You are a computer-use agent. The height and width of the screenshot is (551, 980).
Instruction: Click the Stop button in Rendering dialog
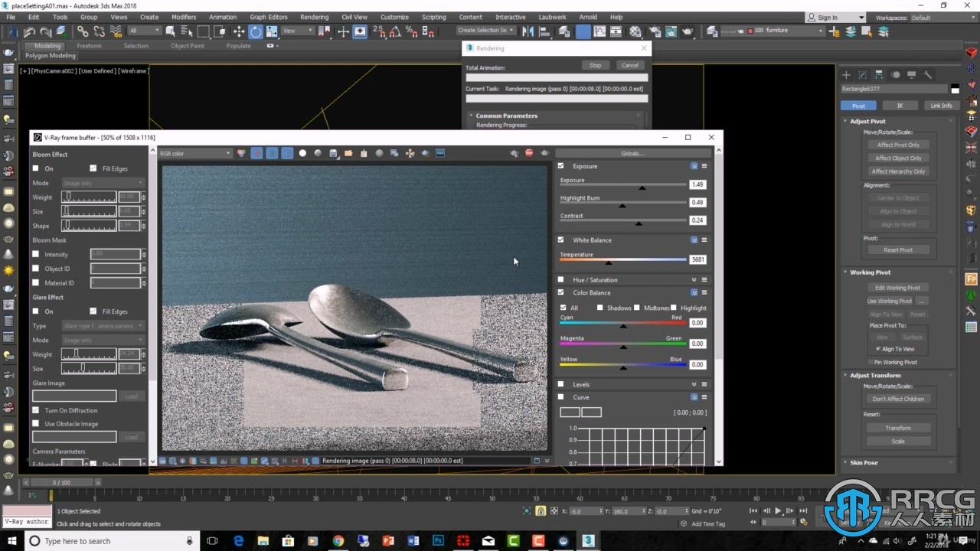point(595,65)
